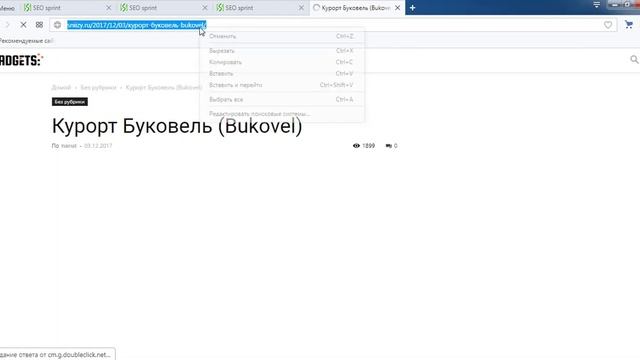
Task: Open the Домой breadcrumb link
Action: coord(61,87)
